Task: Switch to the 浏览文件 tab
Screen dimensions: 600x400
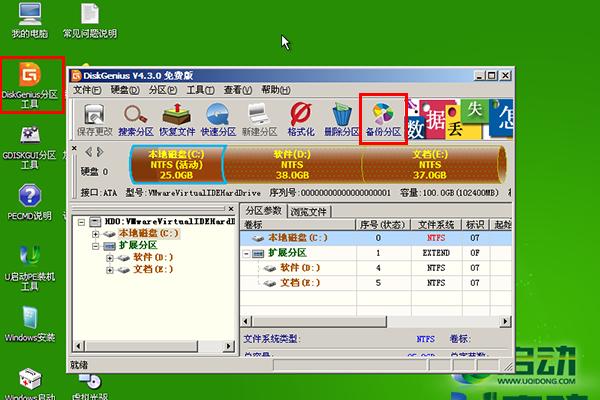Action: 308,212
